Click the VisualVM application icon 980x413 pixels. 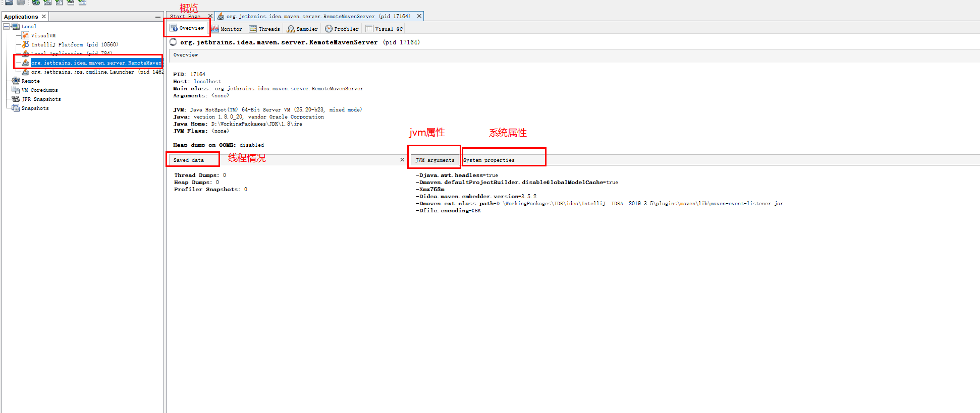(25, 35)
